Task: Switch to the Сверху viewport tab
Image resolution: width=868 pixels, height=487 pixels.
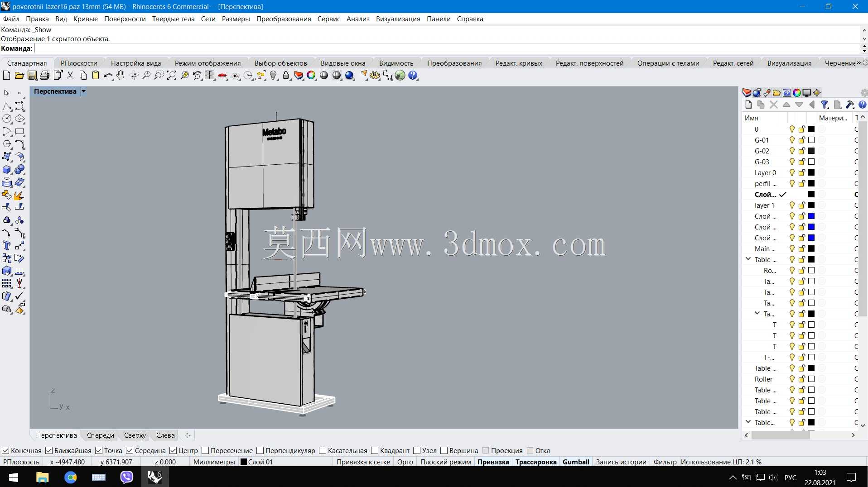Action: point(135,435)
